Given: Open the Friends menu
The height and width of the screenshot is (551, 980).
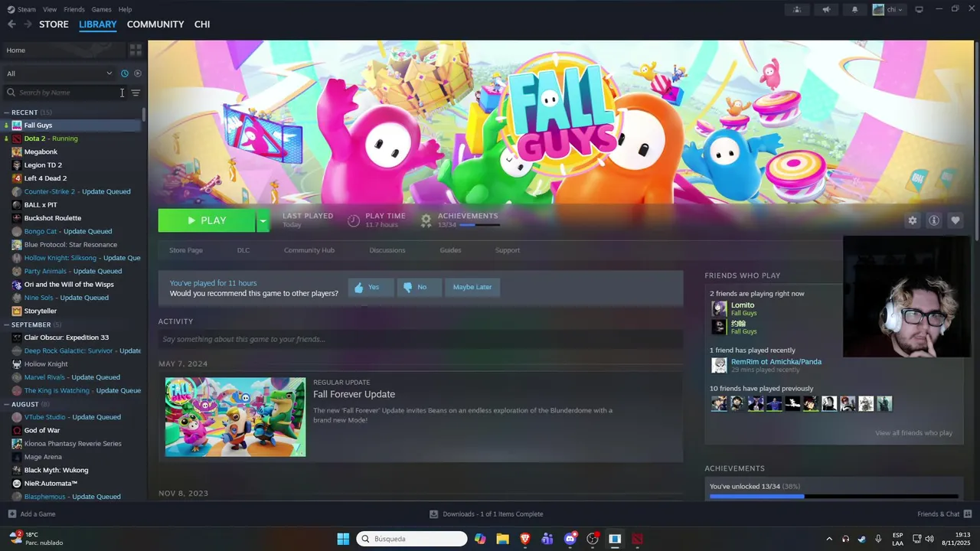Looking at the screenshot, I should (74, 9).
